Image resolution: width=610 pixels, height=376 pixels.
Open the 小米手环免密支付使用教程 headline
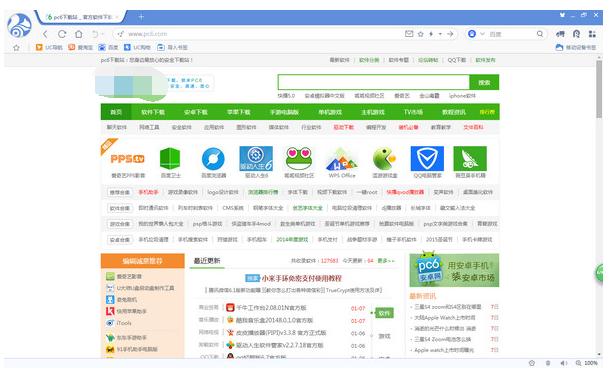[x=301, y=278]
